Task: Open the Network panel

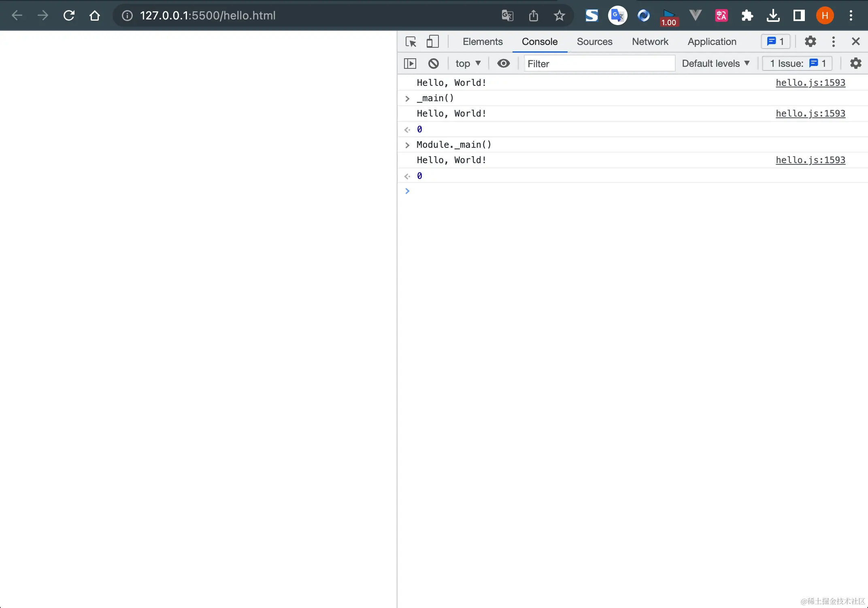Action: coord(650,42)
